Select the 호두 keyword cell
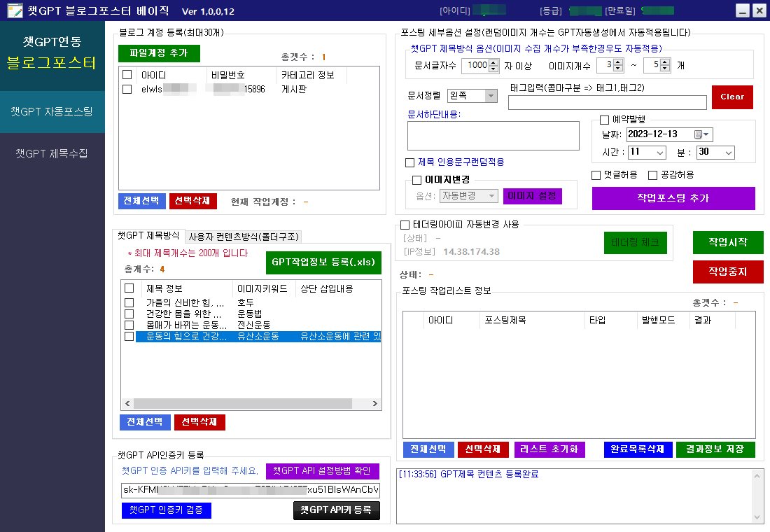Viewport: 770px width, 532px height. pos(246,302)
